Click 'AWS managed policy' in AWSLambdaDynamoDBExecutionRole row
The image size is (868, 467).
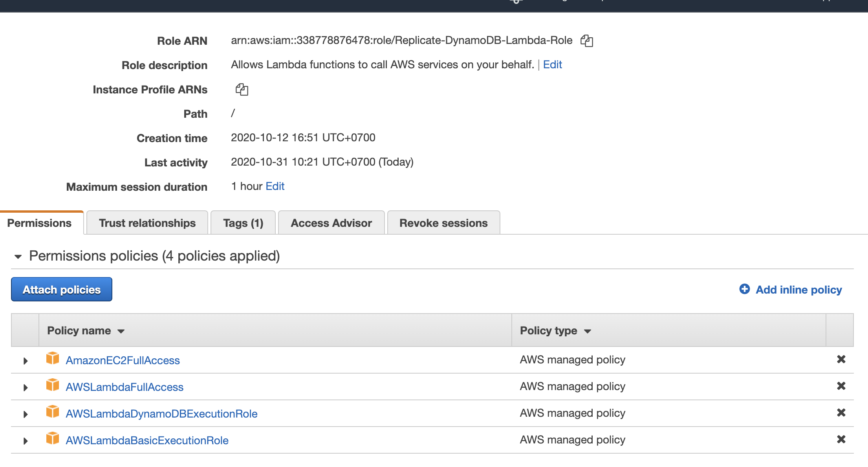(x=572, y=413)
